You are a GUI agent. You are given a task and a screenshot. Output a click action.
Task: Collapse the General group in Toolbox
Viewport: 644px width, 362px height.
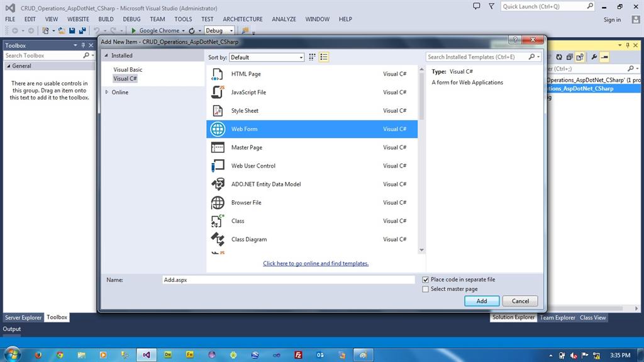[x=9, y=66]
